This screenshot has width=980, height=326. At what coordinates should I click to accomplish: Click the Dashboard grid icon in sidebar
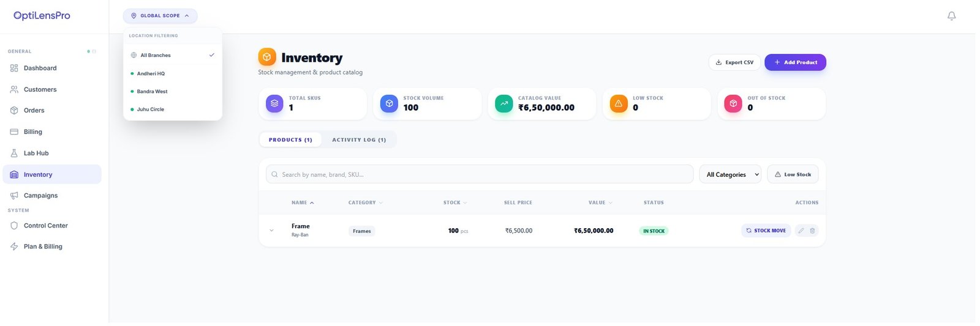14,68
